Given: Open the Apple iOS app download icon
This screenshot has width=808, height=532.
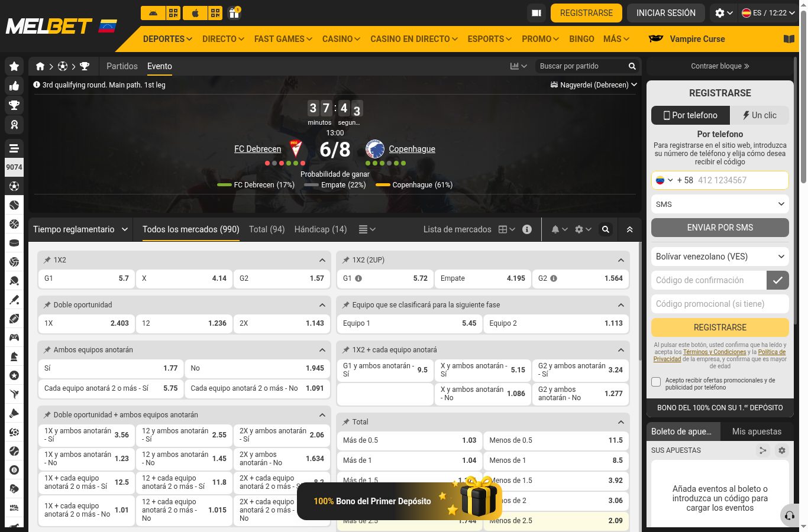Looking at the screenshot, I should click(195, 12).
